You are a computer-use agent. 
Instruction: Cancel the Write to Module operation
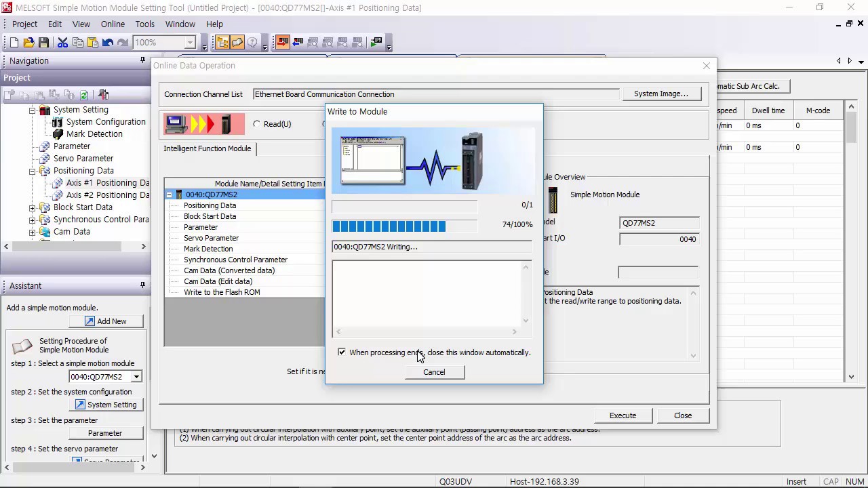434,372
